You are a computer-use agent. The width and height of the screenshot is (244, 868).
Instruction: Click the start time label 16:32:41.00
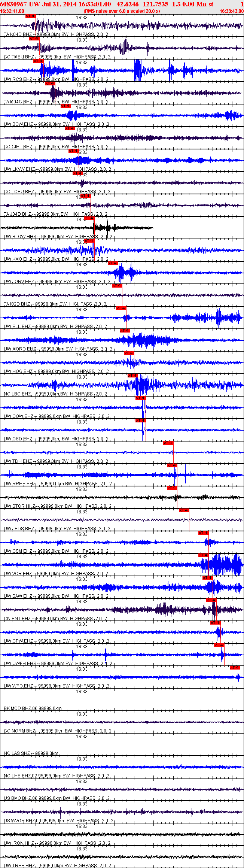(12, 11)
